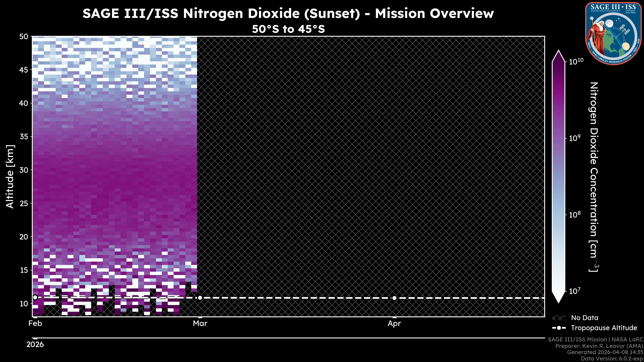
Task: Click the Feb tick label on time axis
Action: tap(35, 323)
